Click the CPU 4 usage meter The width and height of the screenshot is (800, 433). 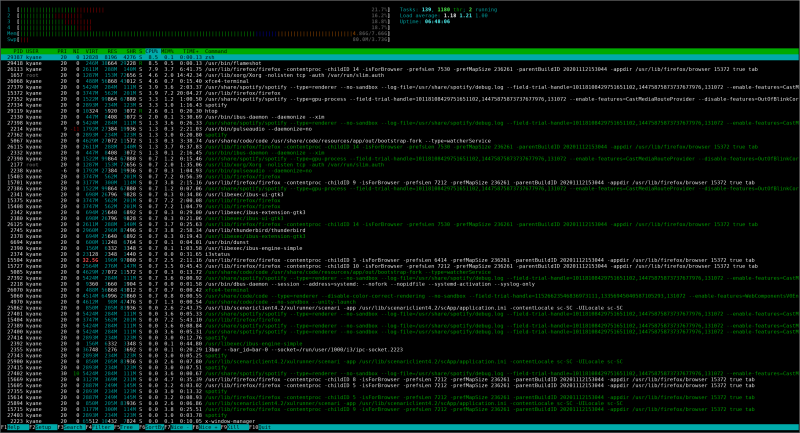point(198,28)
